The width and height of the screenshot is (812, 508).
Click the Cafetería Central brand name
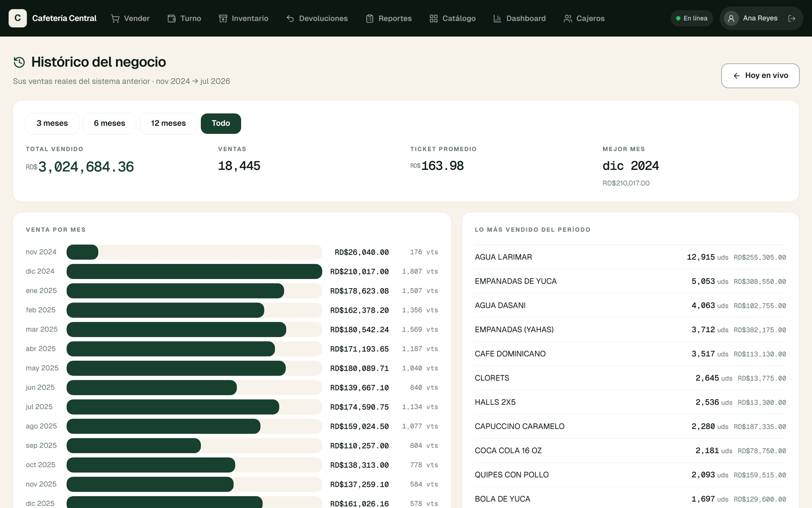click(64, 18)
